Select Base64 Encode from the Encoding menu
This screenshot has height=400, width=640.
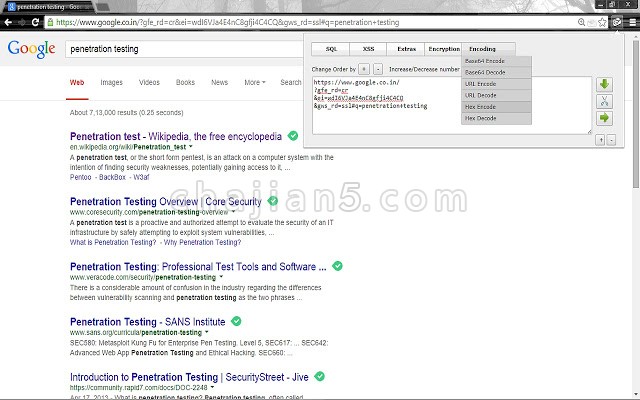click(x=496, y=61)
